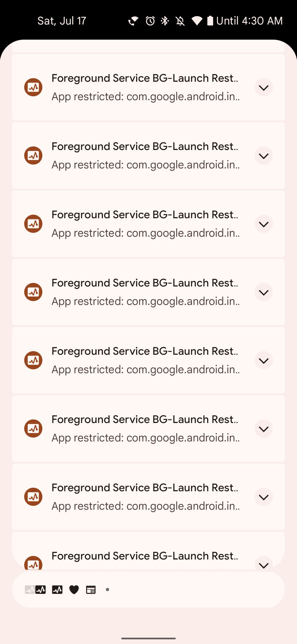The width and height of the screenshot is (297, 644).
Task: Expand the partially hidden last notification chevron
Action: 263,564
